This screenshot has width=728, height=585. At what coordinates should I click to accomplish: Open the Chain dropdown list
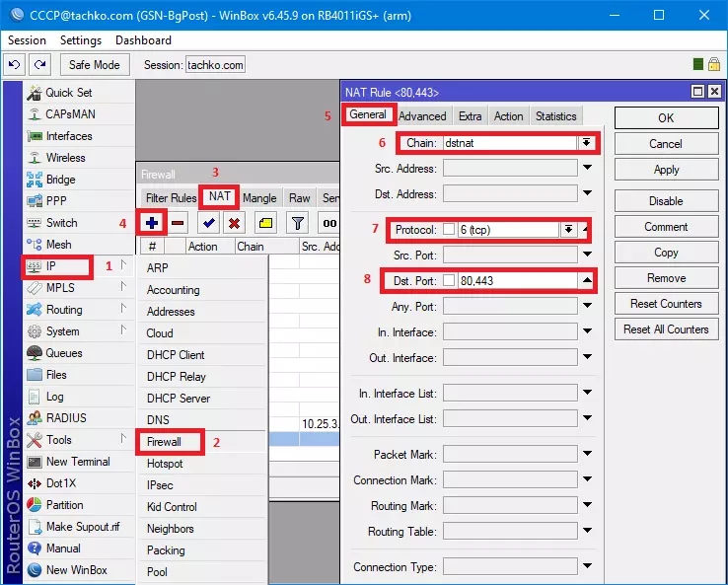coord(586,143)
